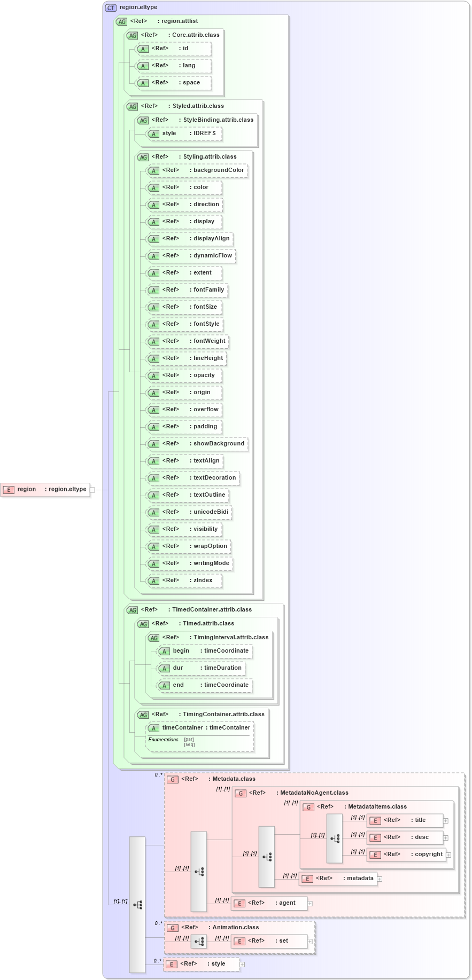Viewport: 472px width, 980px height.
Task: Click the AG icon of Core.attrib.class
Action: 132,36
